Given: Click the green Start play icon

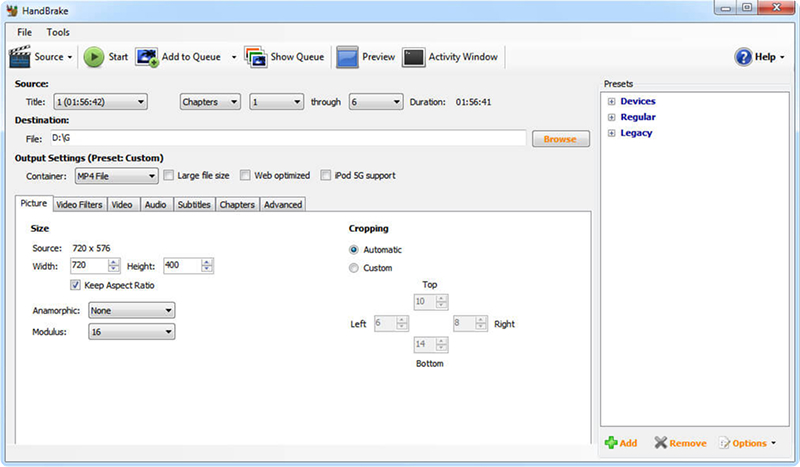Looking at the screenshot, I should point(94,57).
